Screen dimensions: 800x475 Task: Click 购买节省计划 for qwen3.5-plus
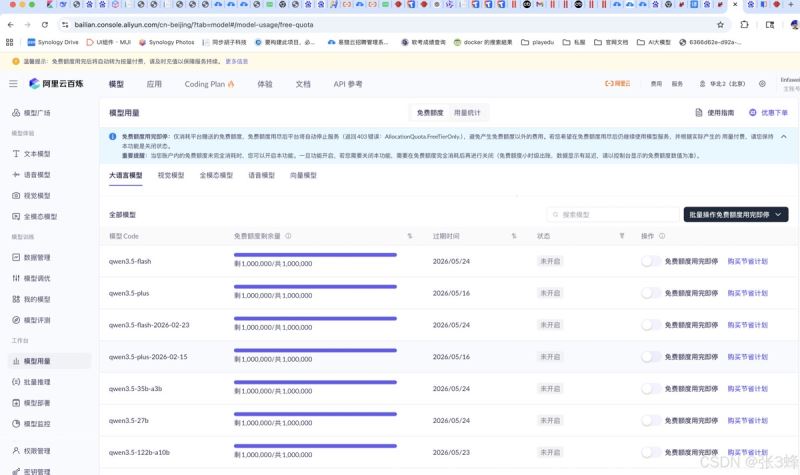pyautogui.click(x=747, y=293)
